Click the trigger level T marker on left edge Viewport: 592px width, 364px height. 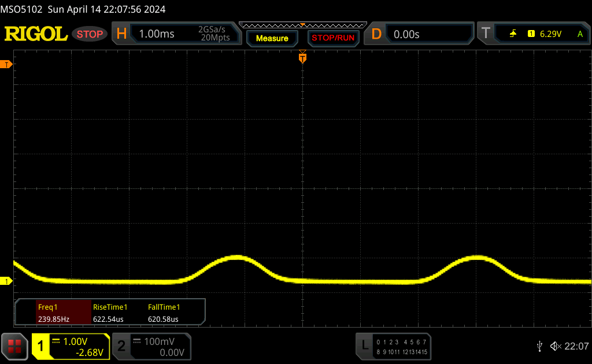pyautogui.click(x=6, y=65)
